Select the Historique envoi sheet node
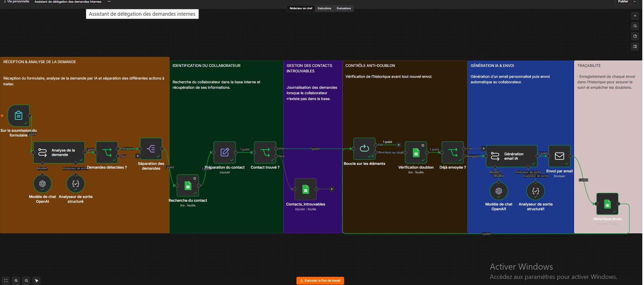This screenshot has height=285, width=644. point(607,204)
